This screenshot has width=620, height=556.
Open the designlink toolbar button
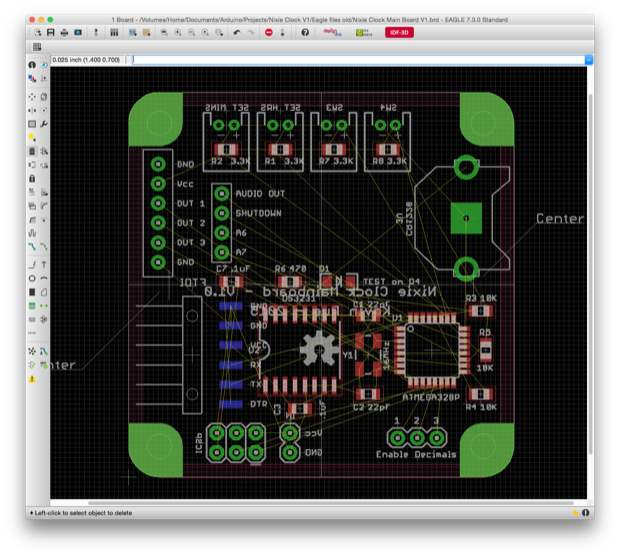332,32
